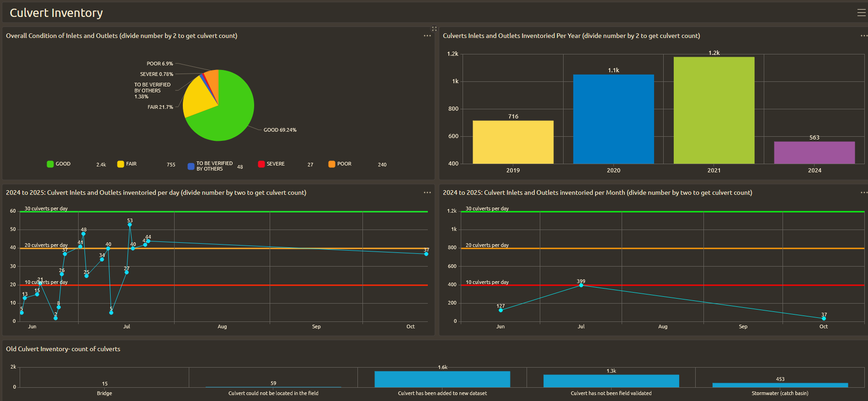Click '10 culverts per day' label on monthly chart
Image resolution: width=868 pixels, height=401 pixels.
[x=487, y=282]
